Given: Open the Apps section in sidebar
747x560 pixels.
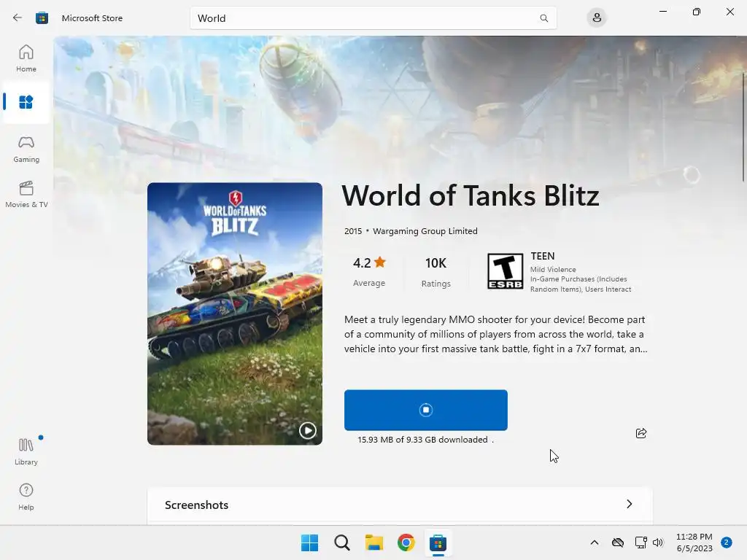Looking at the screenshot, I should pyautogui.click(x=26, y=102).
